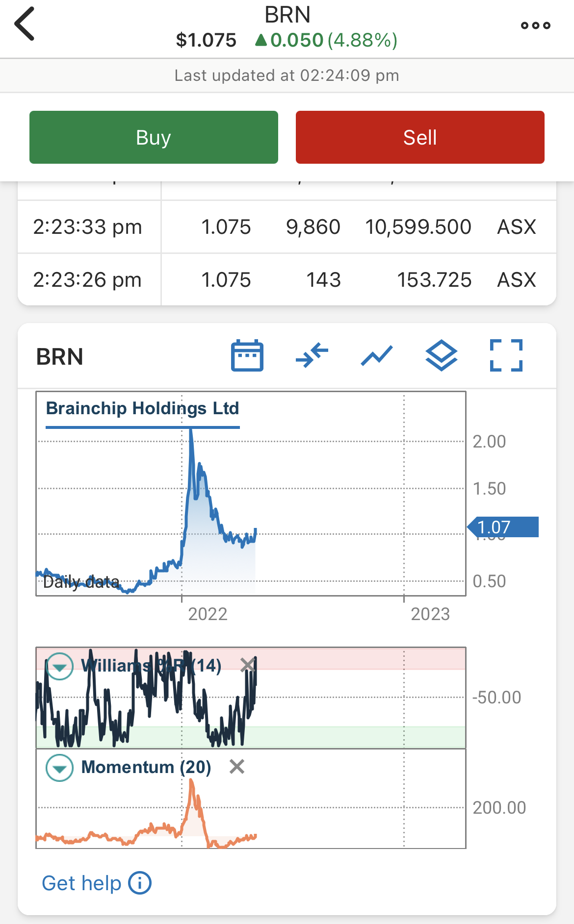This screenshot has width=574, height=924.
Task: Tap the Brainchip Holdings Ltd chart title
Action: tap(142, 408)
